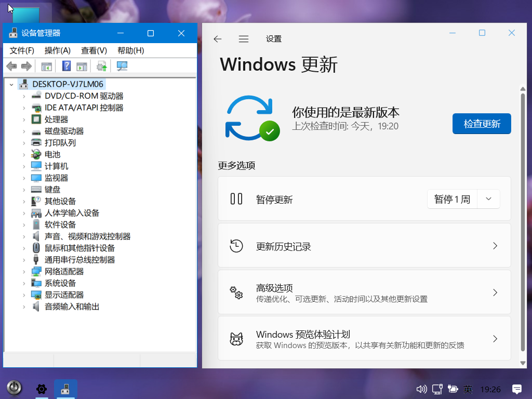Open 高级选项 settings

click(x=364, y=292)
